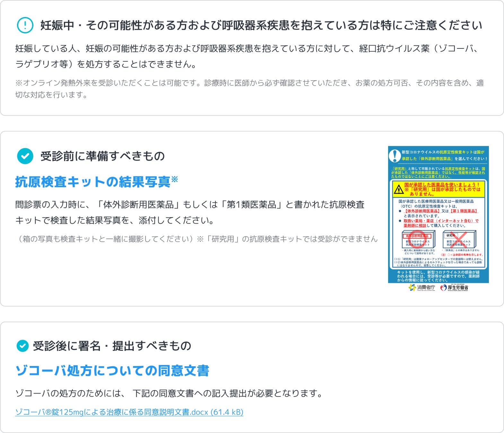This screenshot has width=504, height=433.
Task: Click the 厚生労働省 logo on the poster
Action: tap(454, 288)
